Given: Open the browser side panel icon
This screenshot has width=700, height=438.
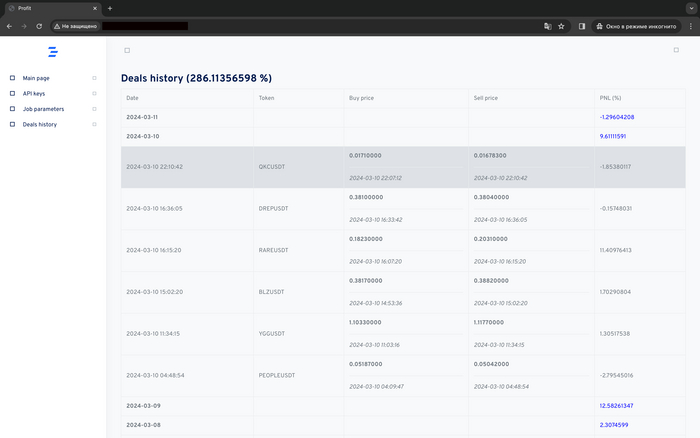Looking at the screenshot, I should (582, 26).
